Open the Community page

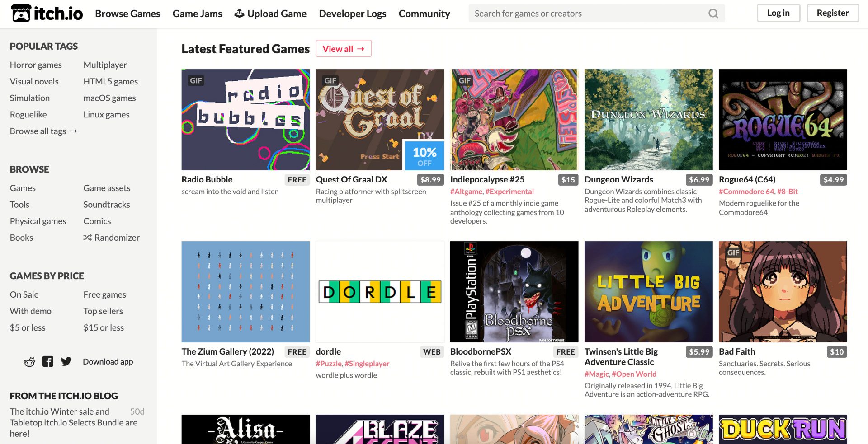(425, 14)
